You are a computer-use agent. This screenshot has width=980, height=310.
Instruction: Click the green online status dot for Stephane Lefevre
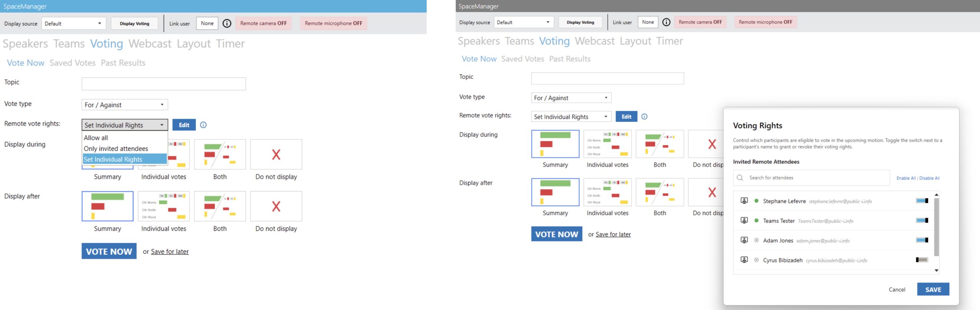click(x=756, y=201)
